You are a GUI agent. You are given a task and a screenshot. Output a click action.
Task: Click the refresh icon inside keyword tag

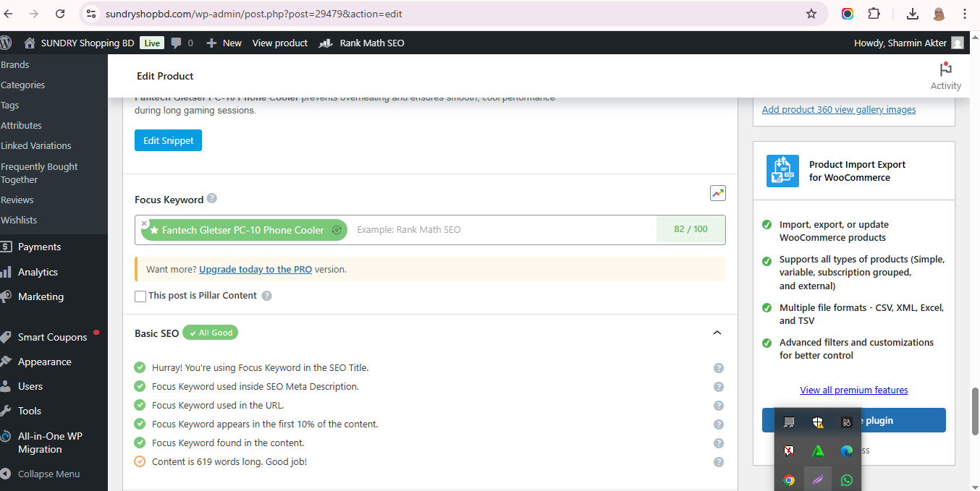tap(337, 230)
